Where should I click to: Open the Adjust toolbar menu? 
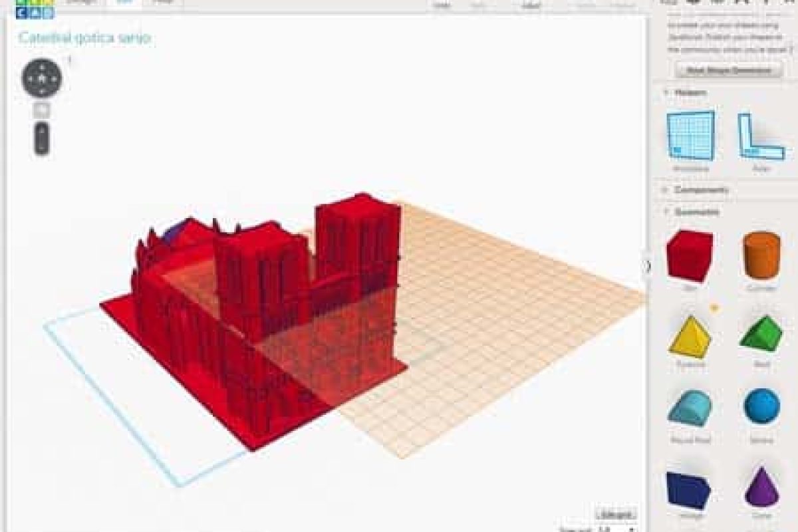(x=531, y=5)
